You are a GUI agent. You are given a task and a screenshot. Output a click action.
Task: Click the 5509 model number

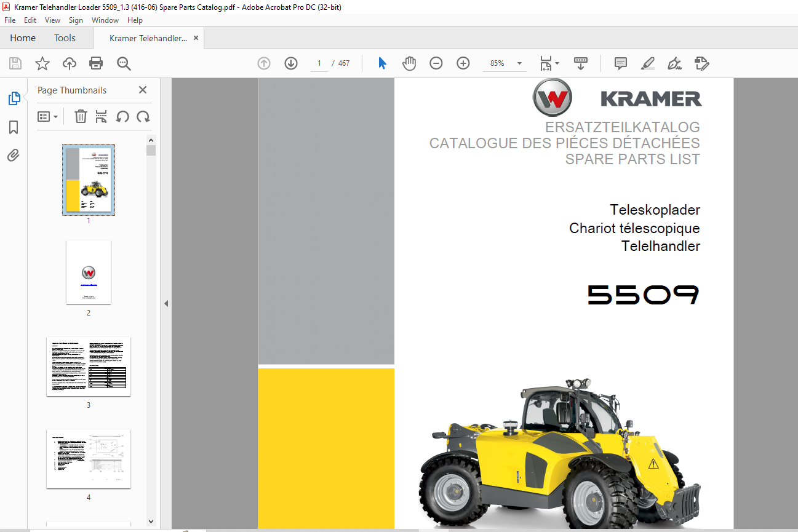644,295
